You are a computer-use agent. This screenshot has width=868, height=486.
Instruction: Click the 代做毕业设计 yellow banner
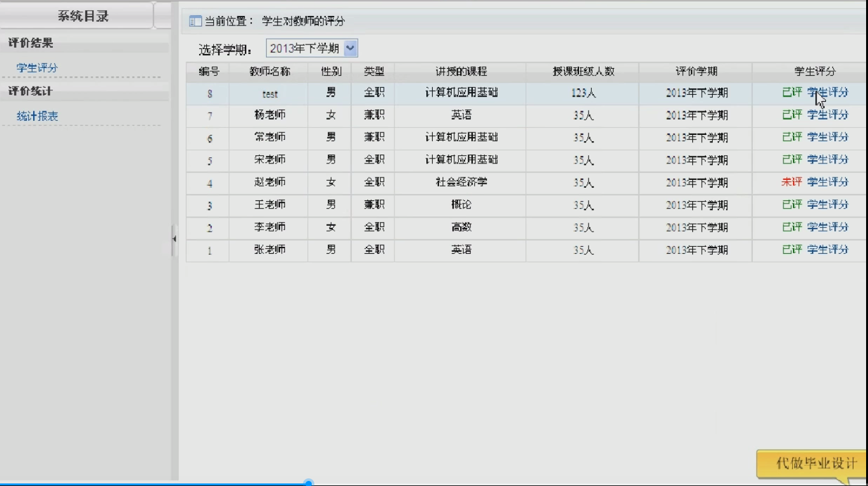[x=815, y=463]
